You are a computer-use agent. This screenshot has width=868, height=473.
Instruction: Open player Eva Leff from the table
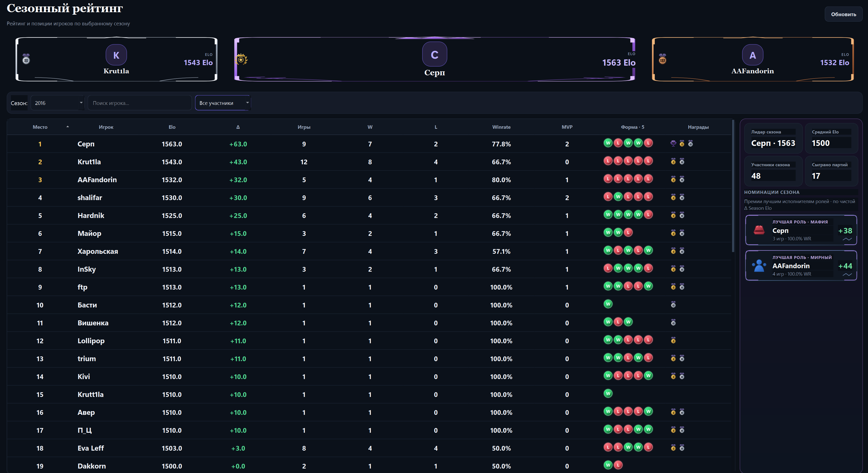point(91,448)
